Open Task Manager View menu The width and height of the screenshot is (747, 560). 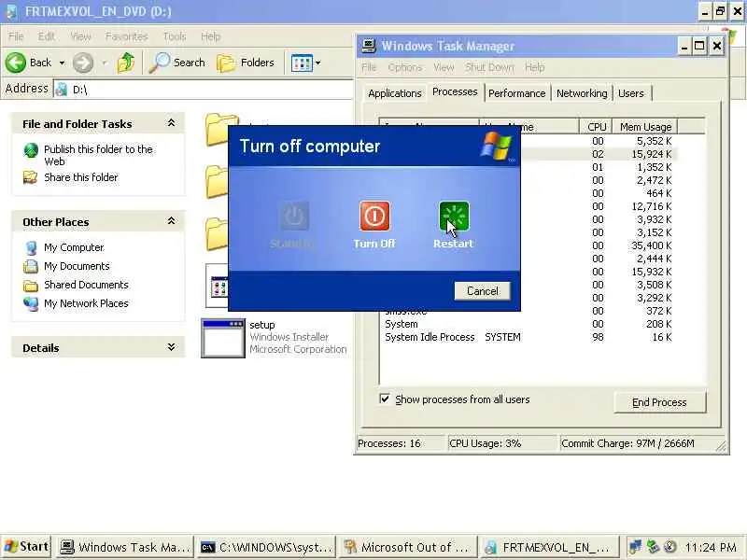pyautogui.click(x=444, y=67)
